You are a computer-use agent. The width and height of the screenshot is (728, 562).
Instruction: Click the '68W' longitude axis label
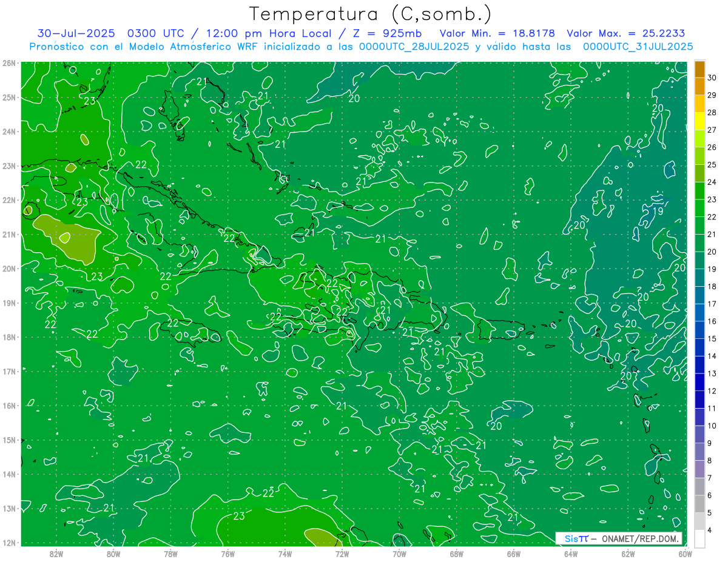click(x=457, y=554)
